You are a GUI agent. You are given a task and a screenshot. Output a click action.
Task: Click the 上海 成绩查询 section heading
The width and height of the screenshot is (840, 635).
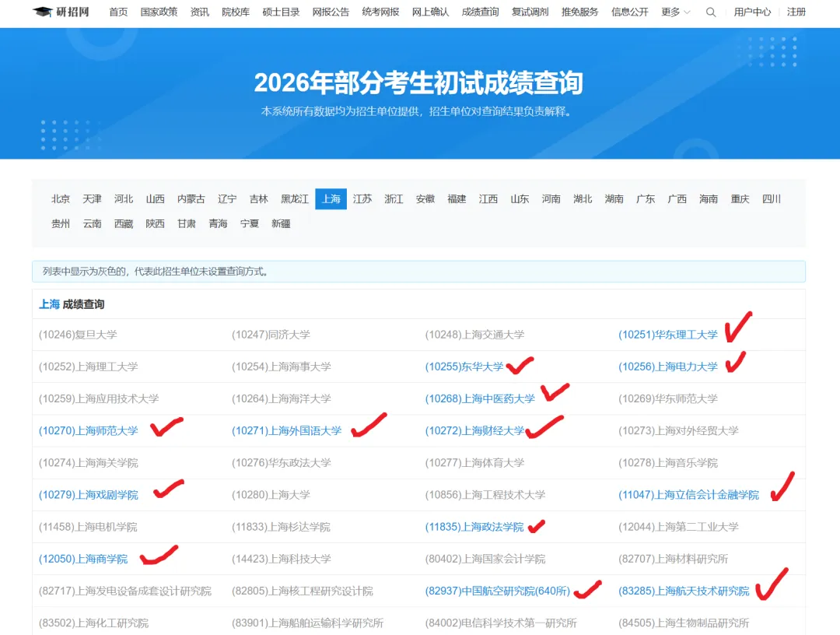(x=72, y=304)
